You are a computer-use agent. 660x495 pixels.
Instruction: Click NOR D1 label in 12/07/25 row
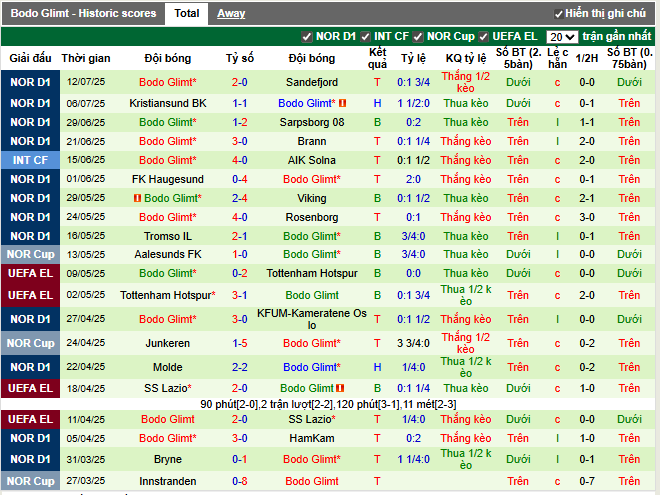click(30, 82)
